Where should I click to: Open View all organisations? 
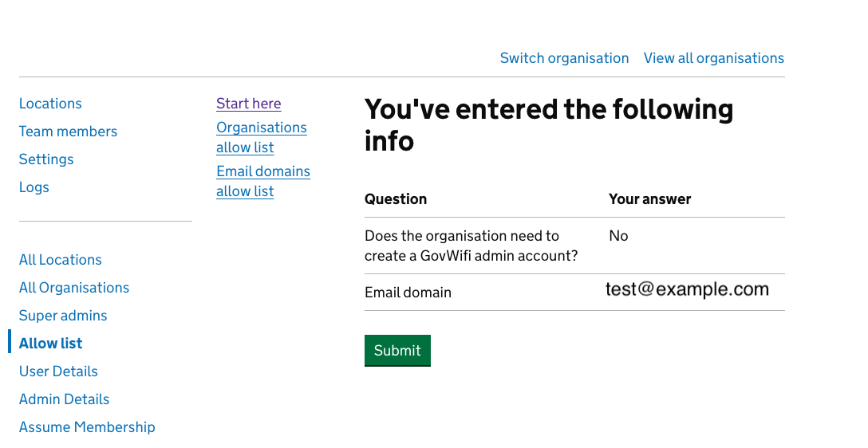pyautogui.click(x=713, y=58)
